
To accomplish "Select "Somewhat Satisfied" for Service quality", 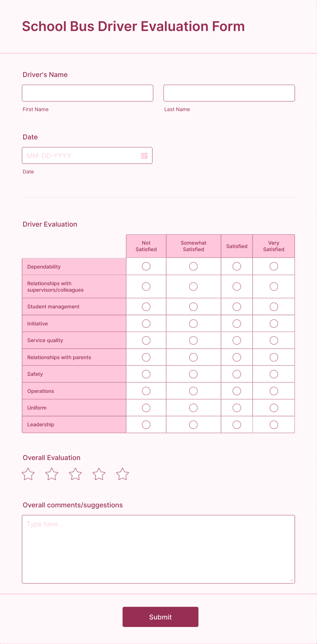I will pos(193,340).
